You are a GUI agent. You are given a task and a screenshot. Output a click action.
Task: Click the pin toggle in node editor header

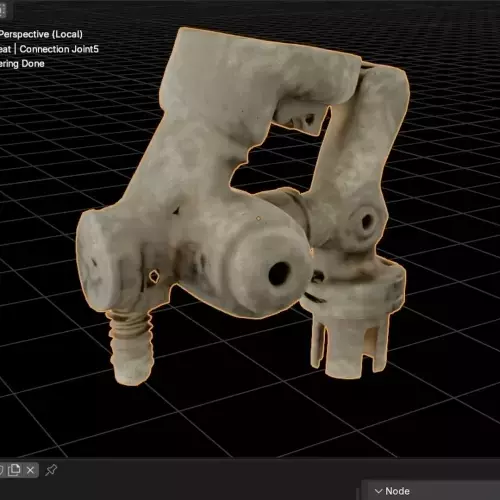(x=51, y=470)
